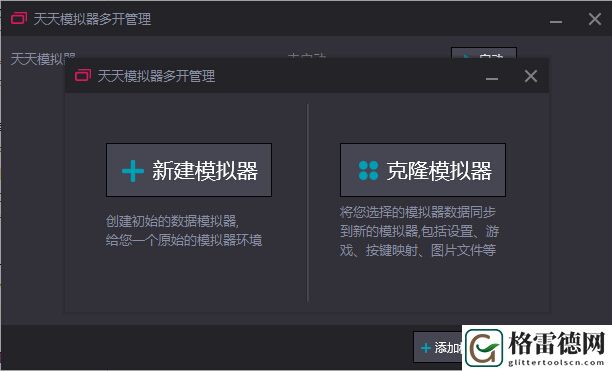Screen dimensions: 612x371
Task: Click the play icon of the partially hidden start button
Action: tap(466, 56)
